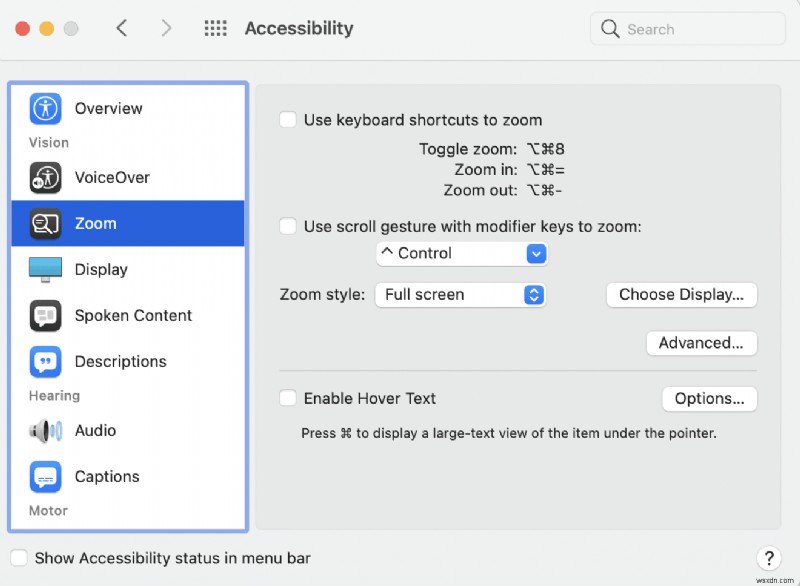The height and width of the screenshot is (586, 800).
Task: Click the Choose Display button
Action: [681, 295]
